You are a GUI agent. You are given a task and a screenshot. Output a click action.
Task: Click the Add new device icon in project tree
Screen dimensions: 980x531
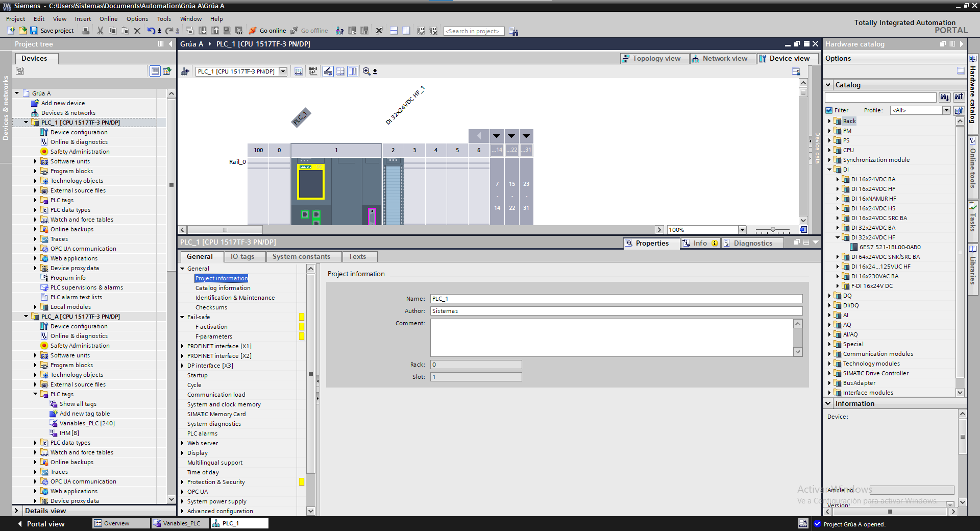[x=35, y=103]
